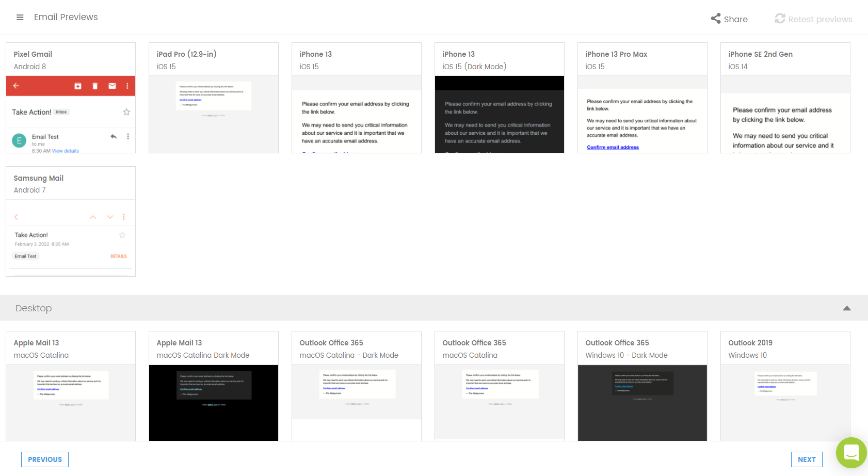Click the 'Android 8' subtitle text
Screen dimensions: 868x476
(30, 67)
